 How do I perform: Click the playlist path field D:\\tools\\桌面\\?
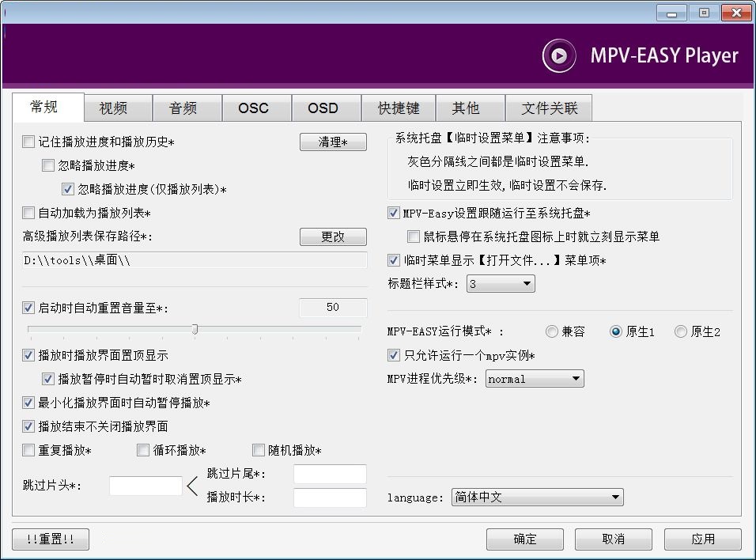click(x=195, y=260)
